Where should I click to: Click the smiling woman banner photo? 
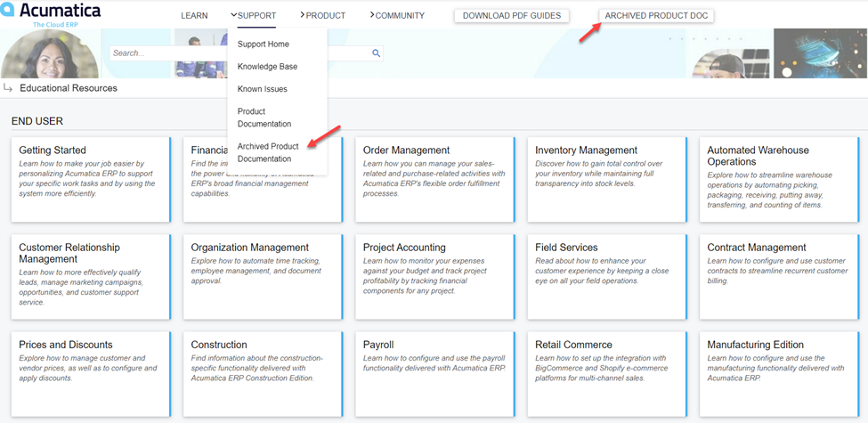[x=49, y=53]
